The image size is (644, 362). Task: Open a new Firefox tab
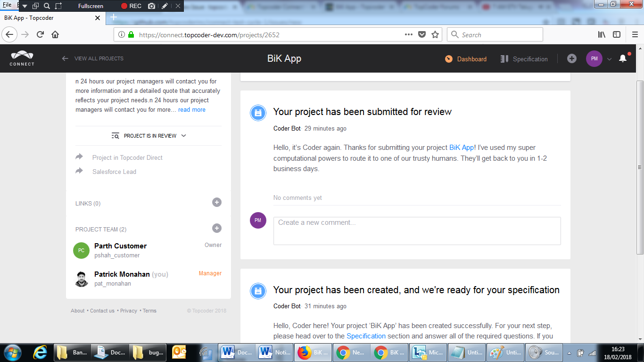pos(113,17)
